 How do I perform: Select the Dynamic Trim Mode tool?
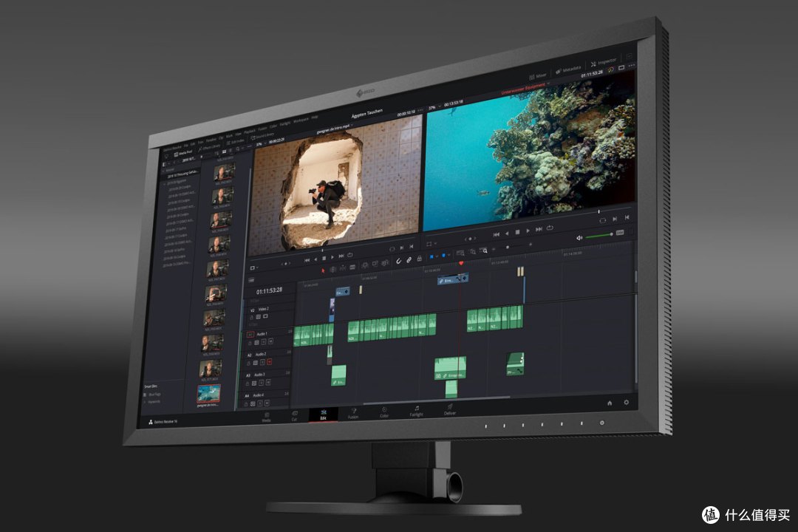pos(343,268)
